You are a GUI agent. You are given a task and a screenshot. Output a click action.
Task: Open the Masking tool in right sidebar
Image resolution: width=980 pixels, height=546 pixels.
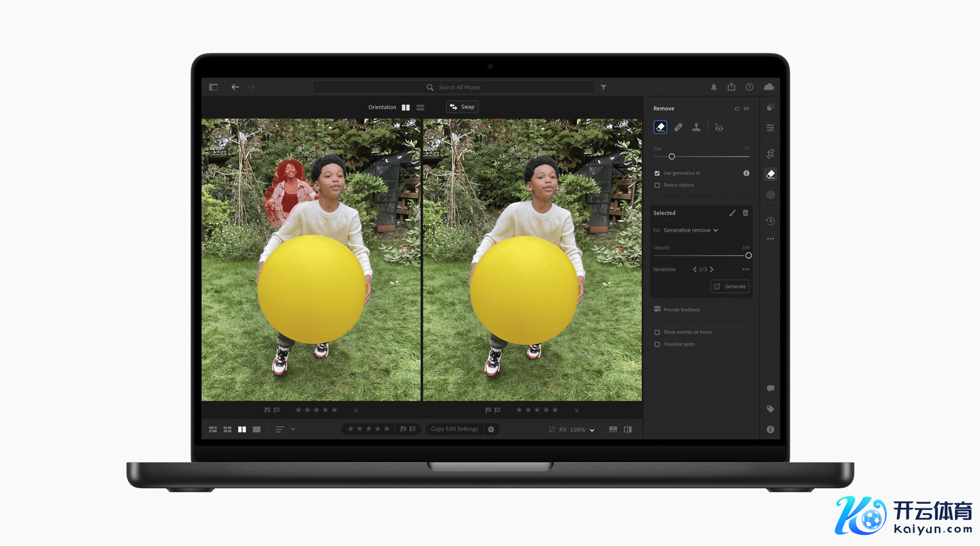770,195
